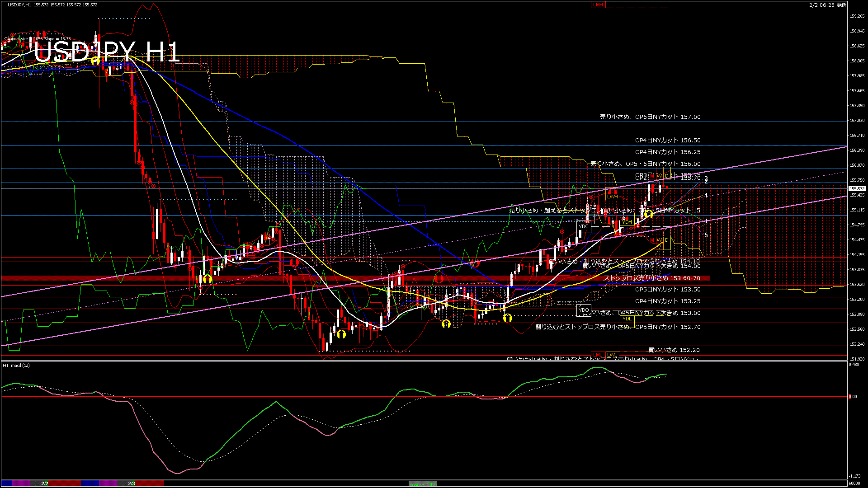Select the OP4日NYカット 153.25 label
This screenshot has width=868, height=488.
[x=668, y=301]
